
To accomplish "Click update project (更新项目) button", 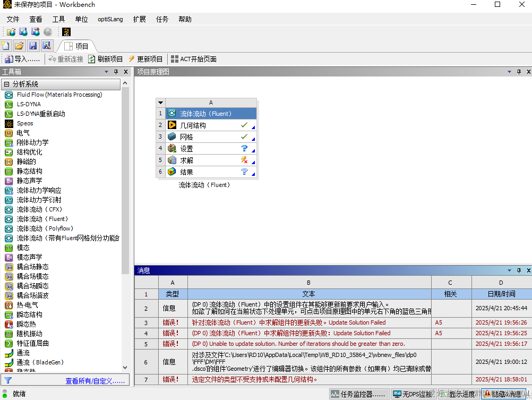I will (145, 59).
